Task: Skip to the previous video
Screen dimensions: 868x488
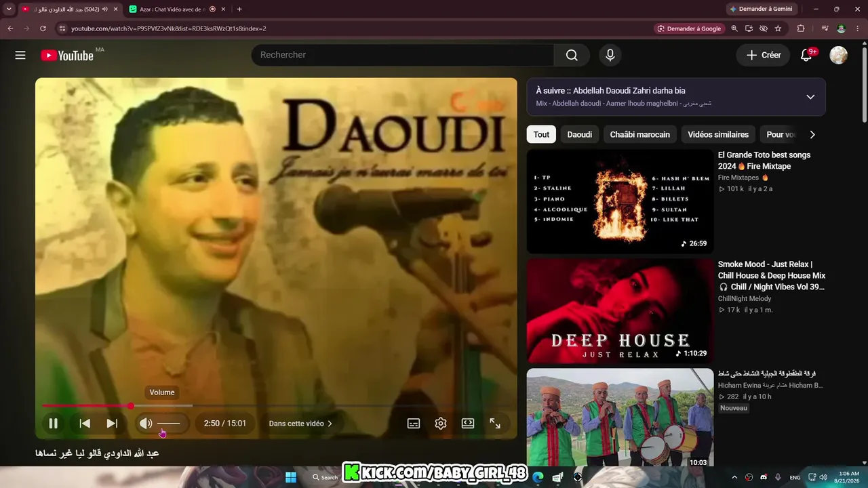Action: [85, 424]
